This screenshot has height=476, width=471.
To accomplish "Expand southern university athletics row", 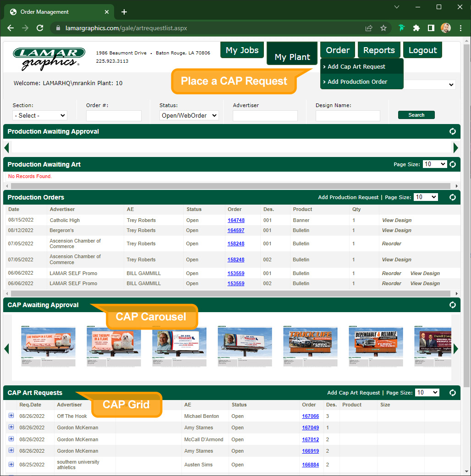I will [x=11, y=465].
